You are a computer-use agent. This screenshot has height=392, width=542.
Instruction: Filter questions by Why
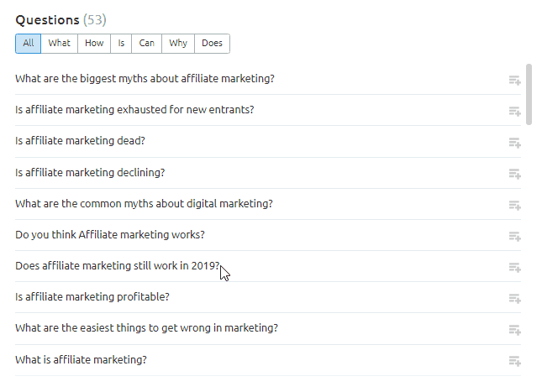[178, 44]
